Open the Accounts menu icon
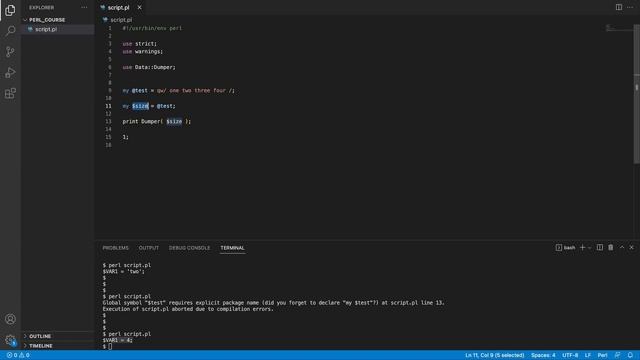Screen dimensions: 640x360 [x=10, y=319]
